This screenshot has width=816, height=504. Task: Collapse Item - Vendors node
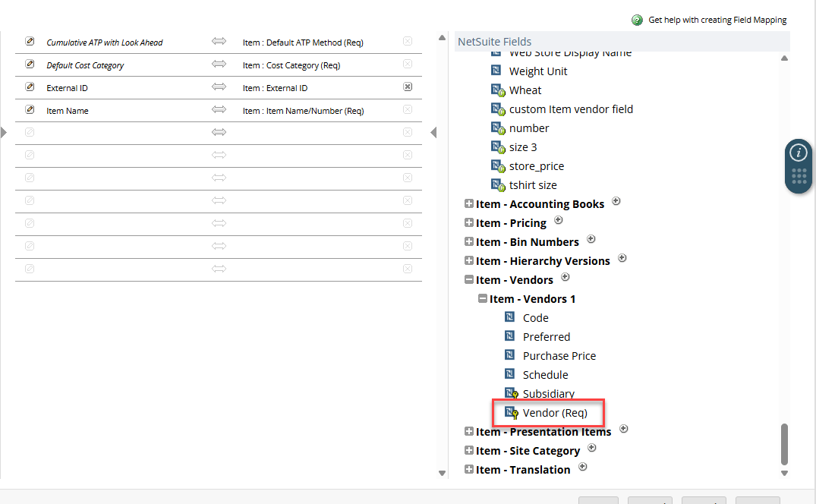tap(469, 280)
